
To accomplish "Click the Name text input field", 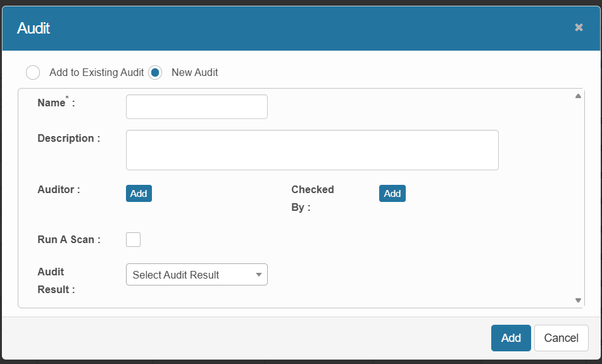I will coord(196,106).
